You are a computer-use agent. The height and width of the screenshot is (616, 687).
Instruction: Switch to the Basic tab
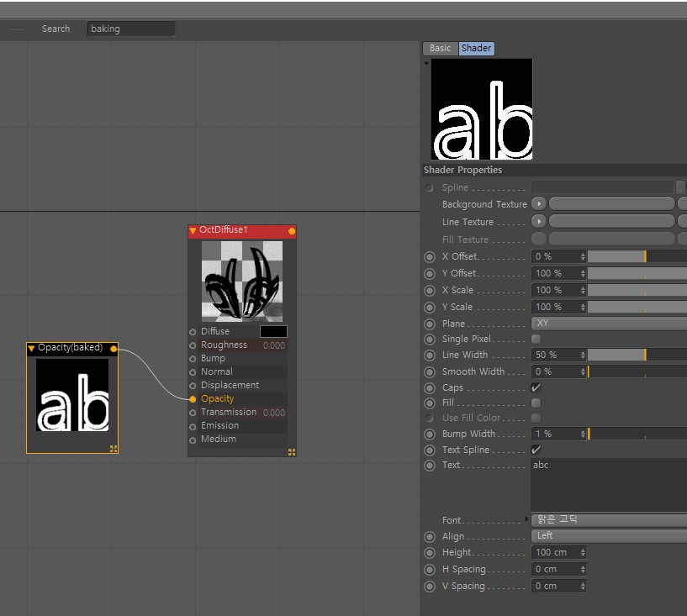point(441,48)
